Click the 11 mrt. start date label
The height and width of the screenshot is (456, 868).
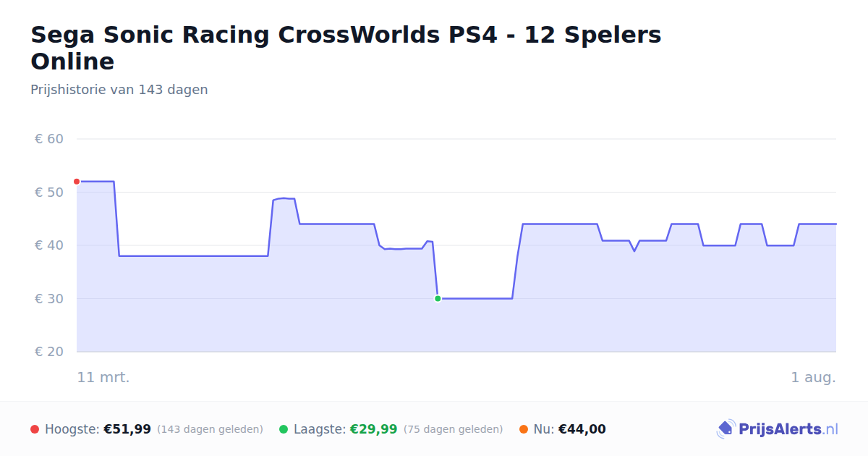[x=103, y=377]
